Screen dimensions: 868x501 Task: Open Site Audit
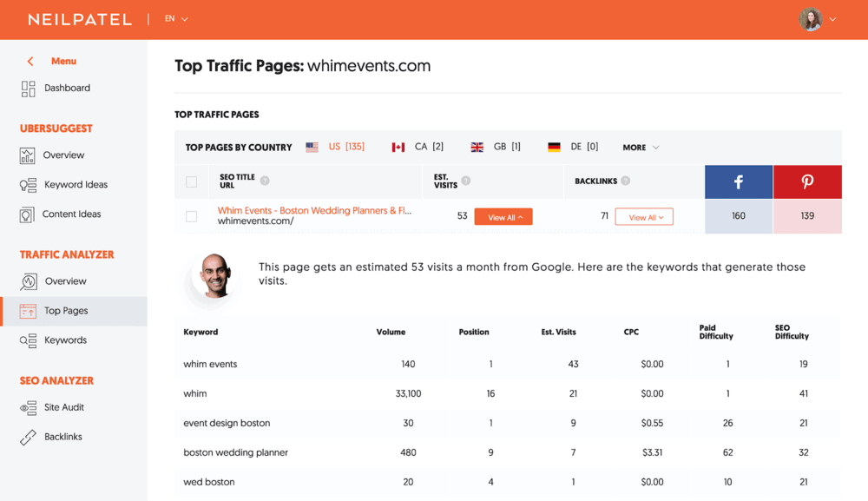tap(64, 407)
